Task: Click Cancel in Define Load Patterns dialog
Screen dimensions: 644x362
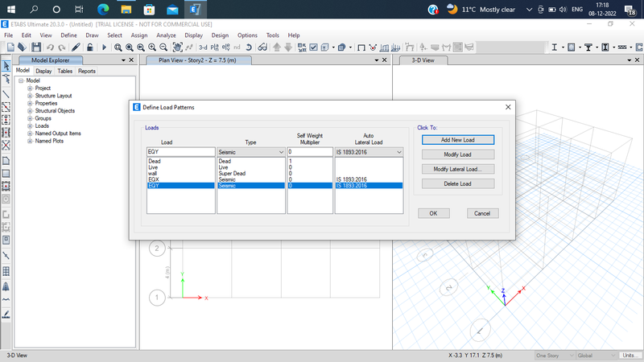Action: coord(482,213)
